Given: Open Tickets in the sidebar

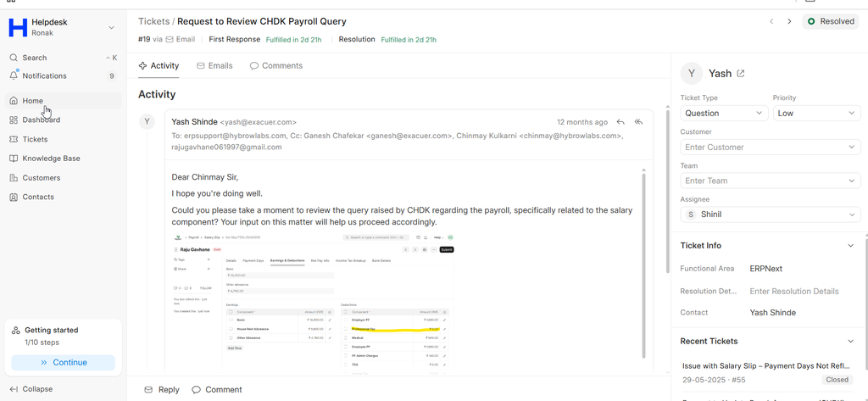Looking at the screenshot, I should [x=63, y=139].
